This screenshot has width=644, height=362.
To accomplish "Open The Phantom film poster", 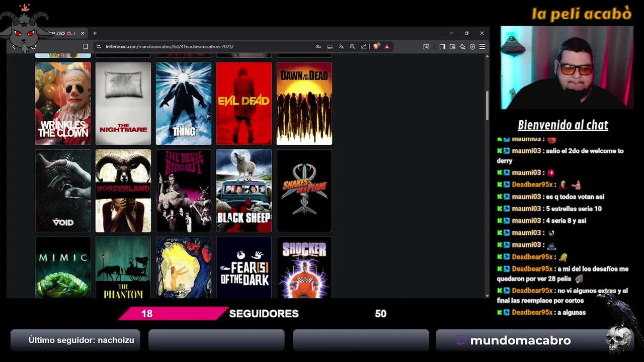I will (123, 267).
